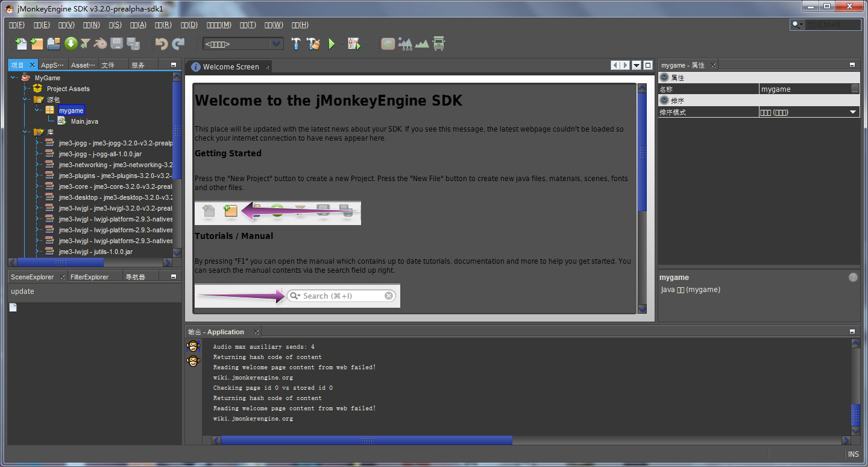Click the Debug Project toolbar icon

click(x=353, y=43)
